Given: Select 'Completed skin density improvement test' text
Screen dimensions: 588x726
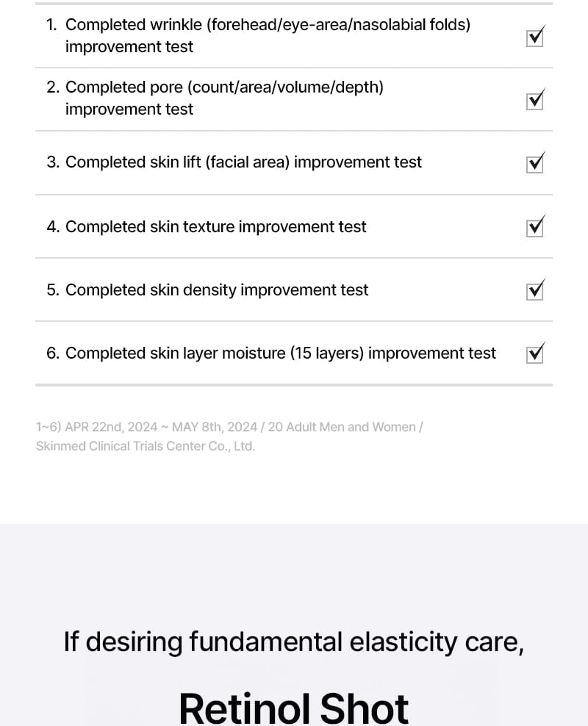Looking at the screenshot, I should pos(217,290).
